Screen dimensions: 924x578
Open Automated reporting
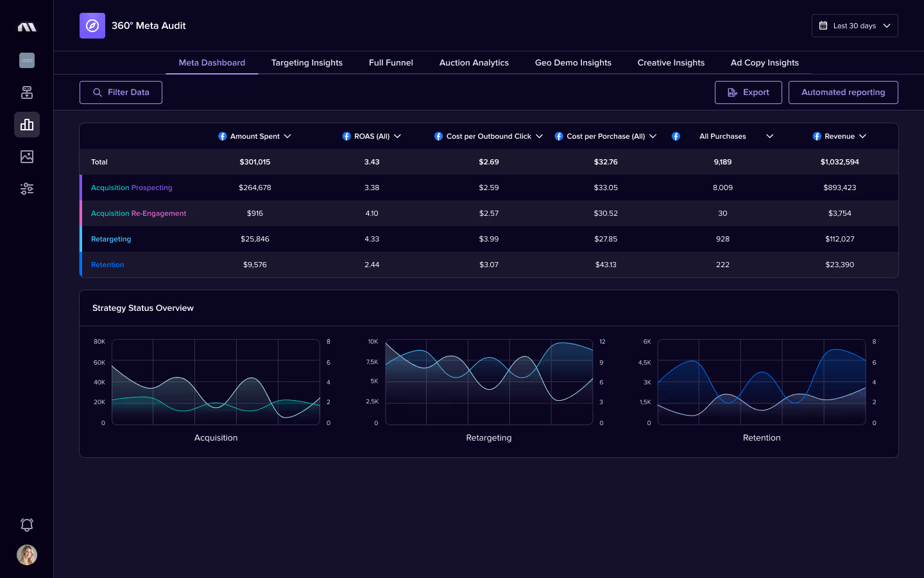click(843, 92)
